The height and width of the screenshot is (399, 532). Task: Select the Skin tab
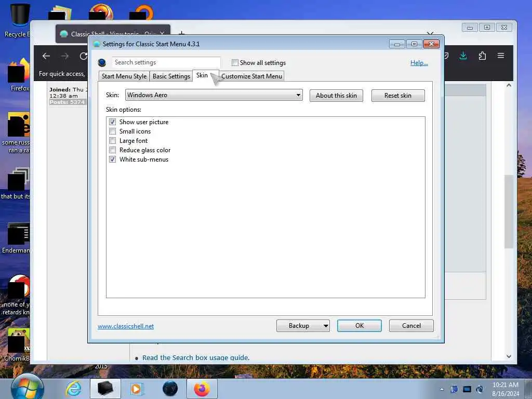point(202,75)
